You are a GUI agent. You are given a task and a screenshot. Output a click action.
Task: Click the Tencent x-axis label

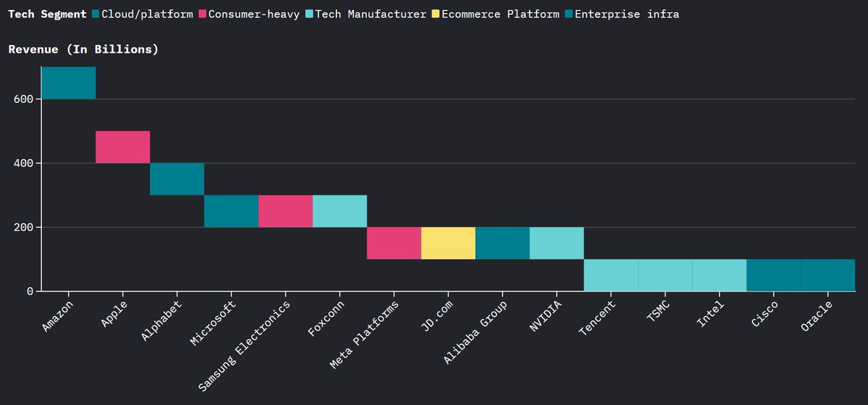(598, 317)
